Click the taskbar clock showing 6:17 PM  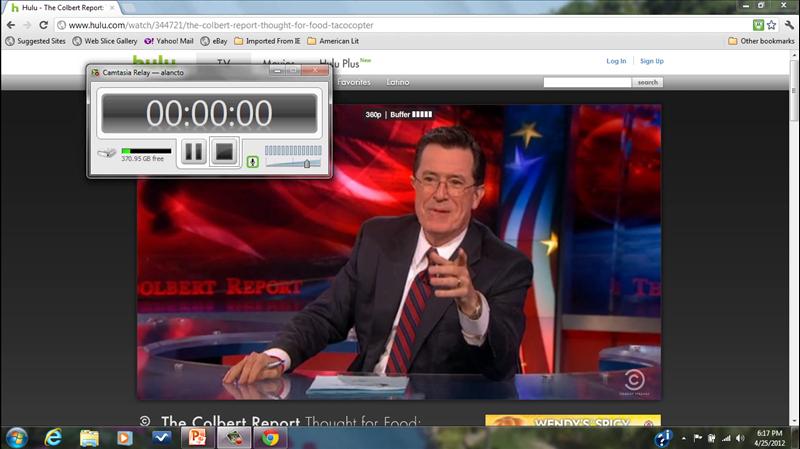[x=769, y=438]
